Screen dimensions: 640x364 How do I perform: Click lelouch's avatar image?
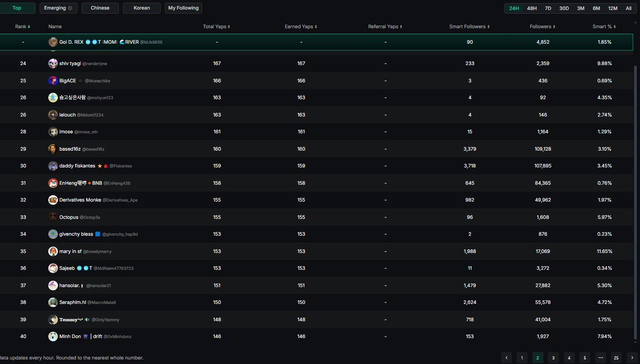(x=53, y=115)
